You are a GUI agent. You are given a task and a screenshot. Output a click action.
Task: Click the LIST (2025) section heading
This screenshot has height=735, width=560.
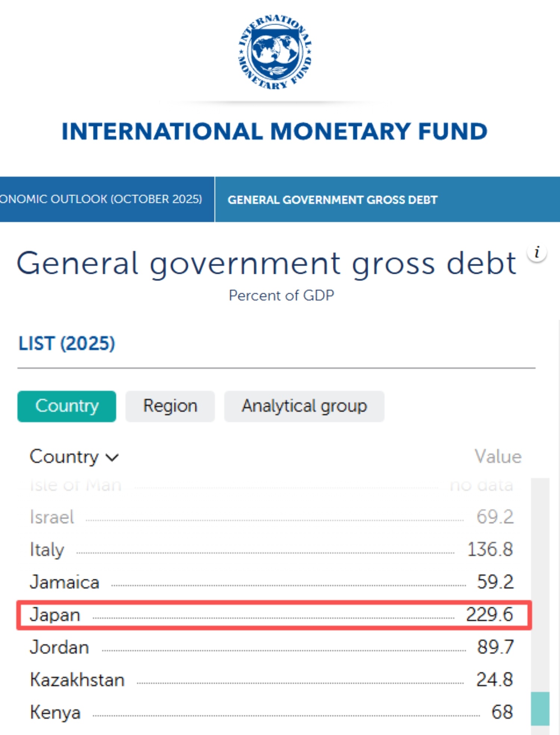(67, 343)
